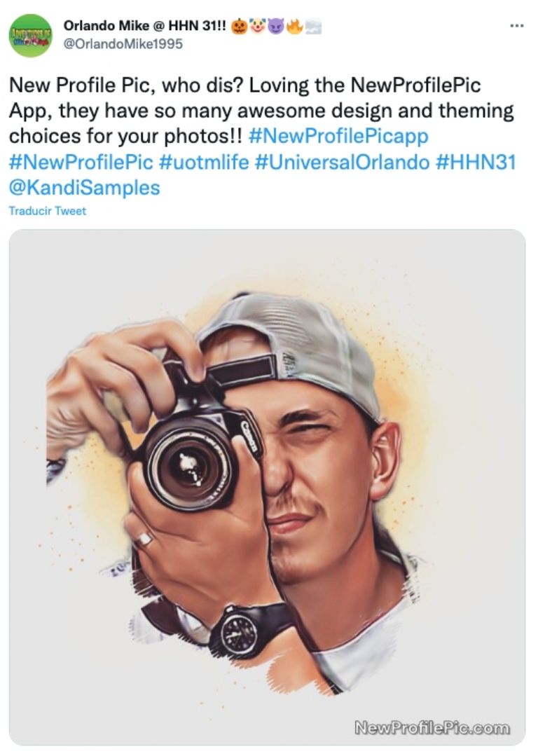Click the pumpkin emoji in the display name
538x756 pixels.
click(x=239, y=27)
